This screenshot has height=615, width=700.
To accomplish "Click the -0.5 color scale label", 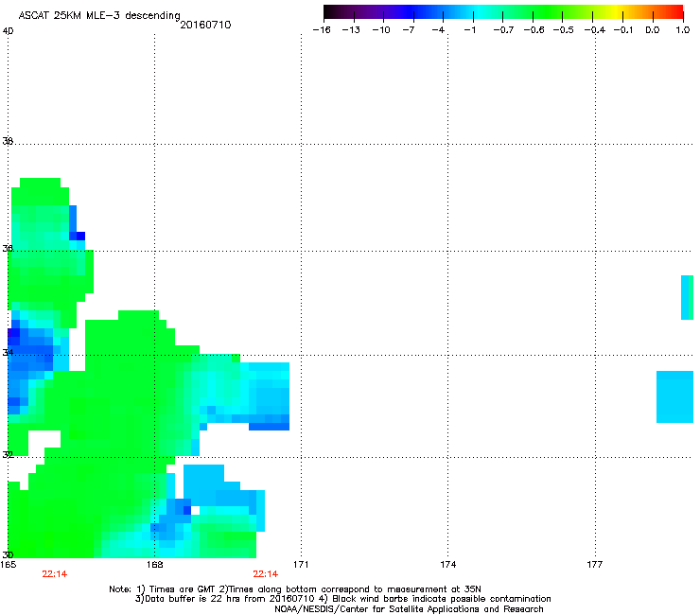I will (x=564, y=30).
